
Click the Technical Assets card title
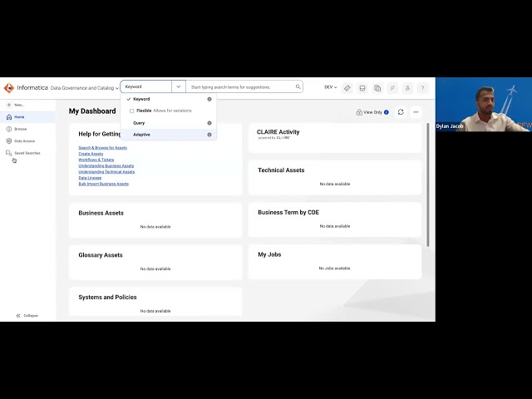(281, 170)
